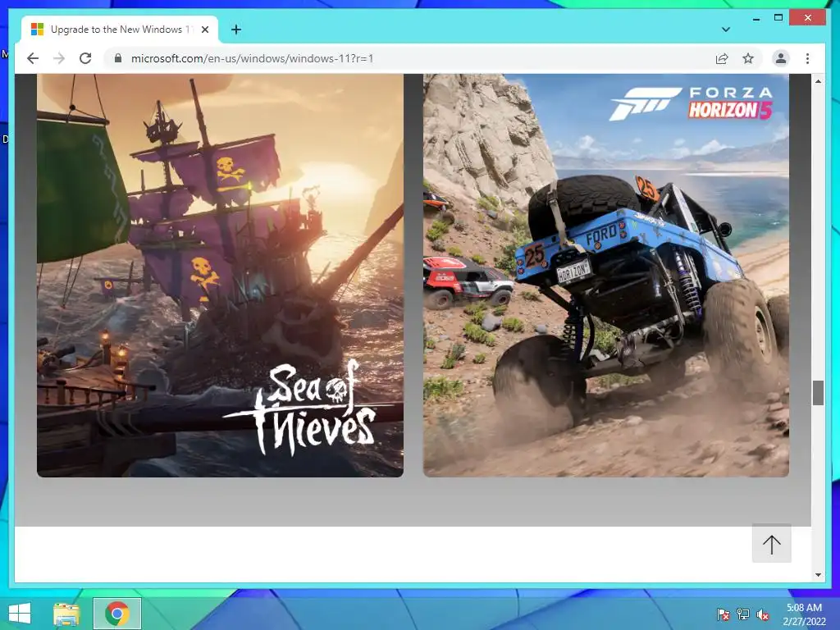Open the Chrome profile avatar
The height and width of the screenshot is (630, 840).
pos(781,58)
